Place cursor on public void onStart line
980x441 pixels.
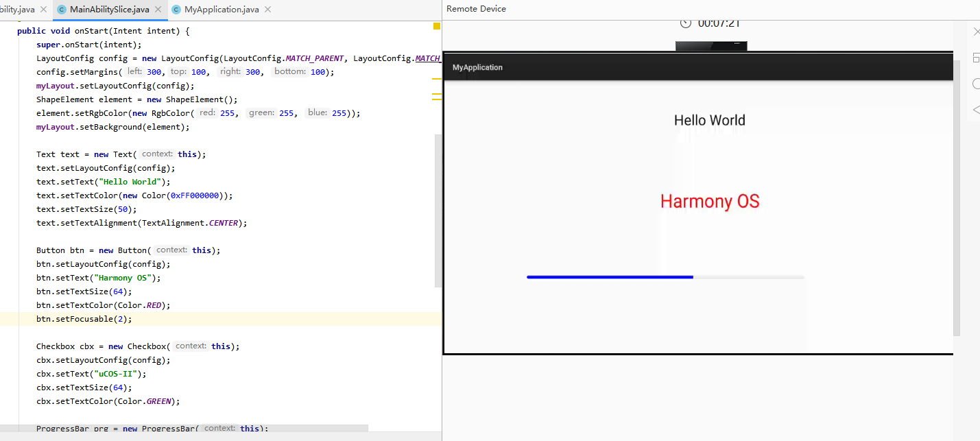click(x=103, y=31)
